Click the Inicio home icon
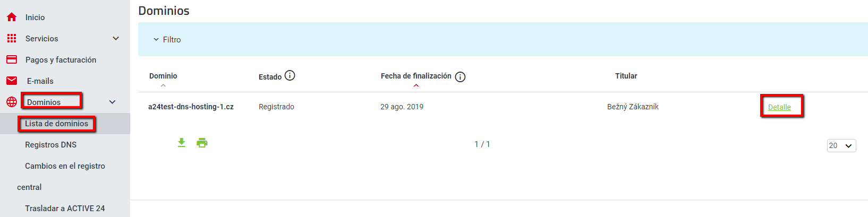 pyautogui.click(x=12, y=17)
